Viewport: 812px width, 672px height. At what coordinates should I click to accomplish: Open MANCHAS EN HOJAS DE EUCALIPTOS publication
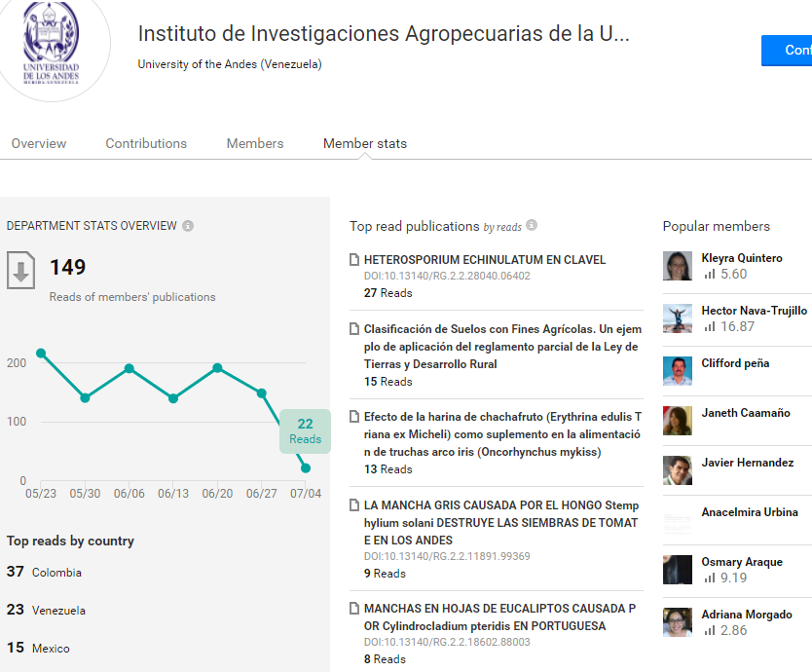499,617
